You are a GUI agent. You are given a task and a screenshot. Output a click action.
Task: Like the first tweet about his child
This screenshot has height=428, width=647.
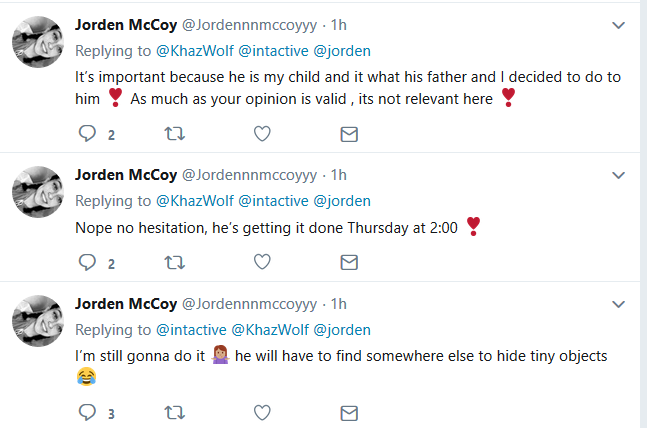(262, 134)
